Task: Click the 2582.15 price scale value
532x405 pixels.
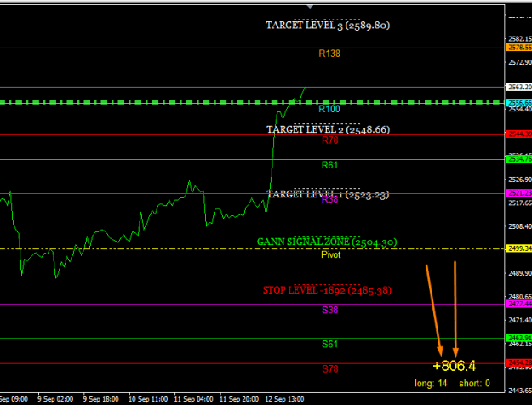Action: (x=520, y=39)
